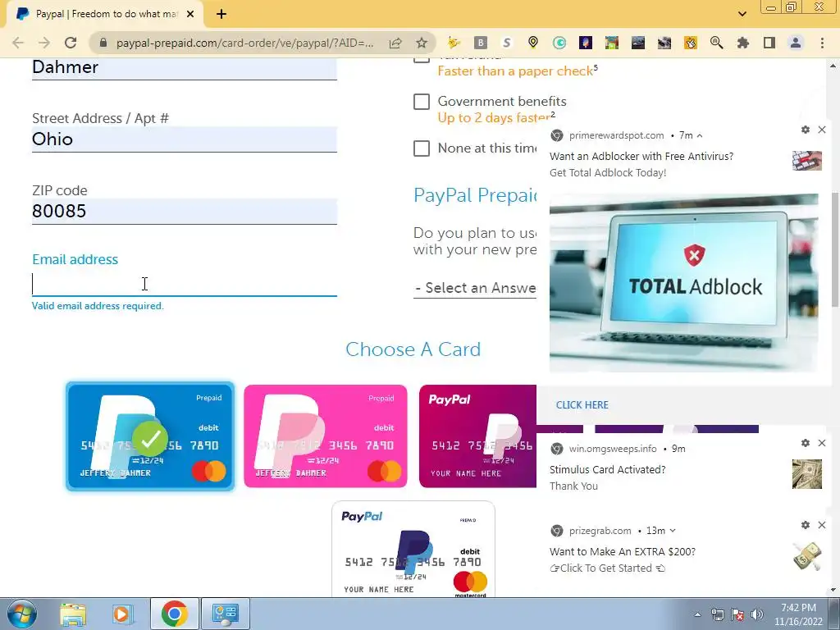
Task: Select the magenta PayPal card
Action: [477, 436]
